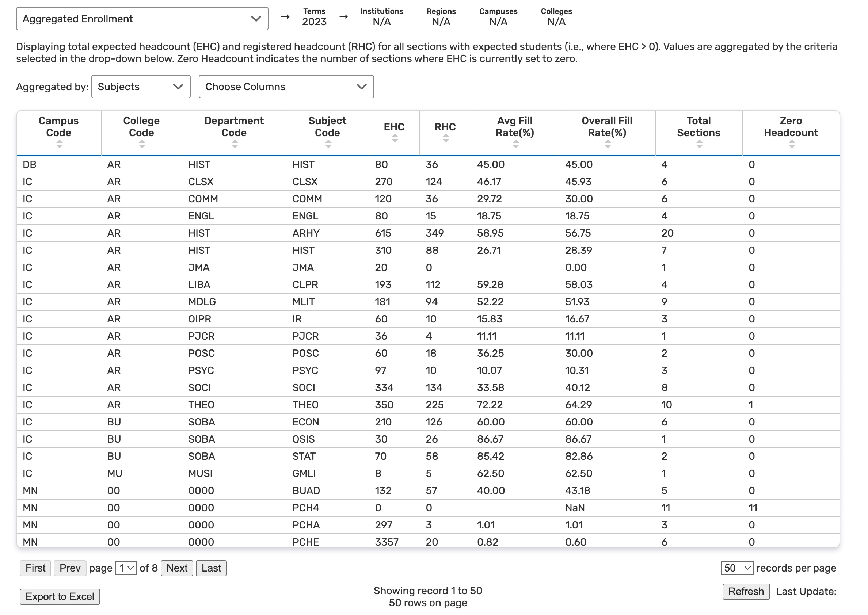
Task: Sort by Avg Fill Rate arrows
Action: (515, 144)
